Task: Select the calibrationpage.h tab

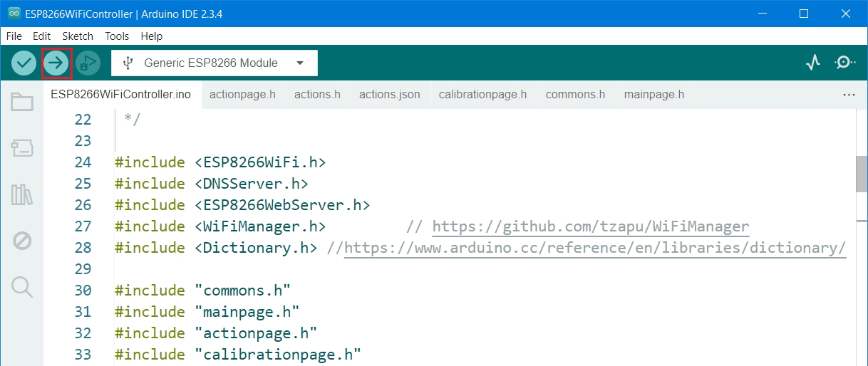Action: point(482,95)
